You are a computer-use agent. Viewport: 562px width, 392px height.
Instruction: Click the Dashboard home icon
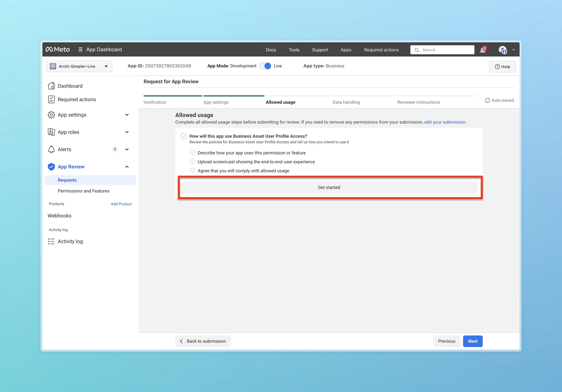(51, 86)
